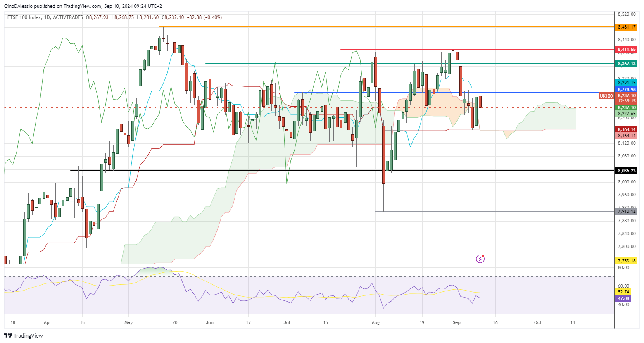Toggle the green 8,367.13 horizontal line
The image size is (644, 343).
[626, 64]
